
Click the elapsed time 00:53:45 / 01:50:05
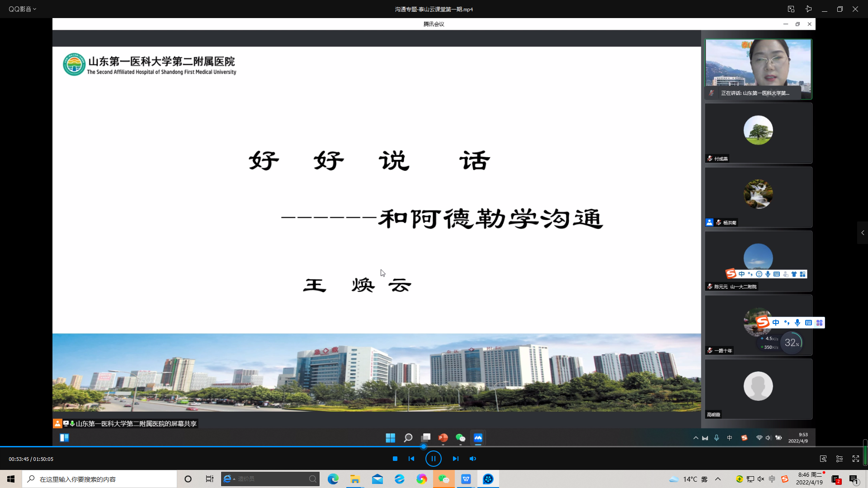(31, 459)
